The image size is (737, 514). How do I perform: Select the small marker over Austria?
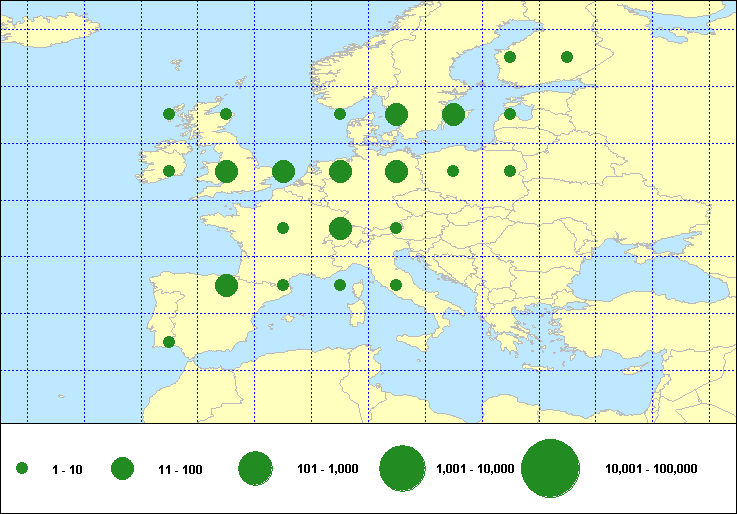[396, 228]
